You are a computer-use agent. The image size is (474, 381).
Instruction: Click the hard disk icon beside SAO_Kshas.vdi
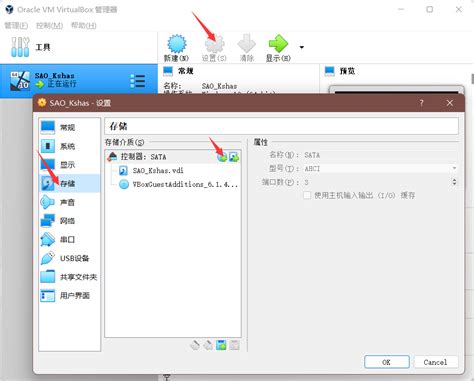tap(124, 171)
